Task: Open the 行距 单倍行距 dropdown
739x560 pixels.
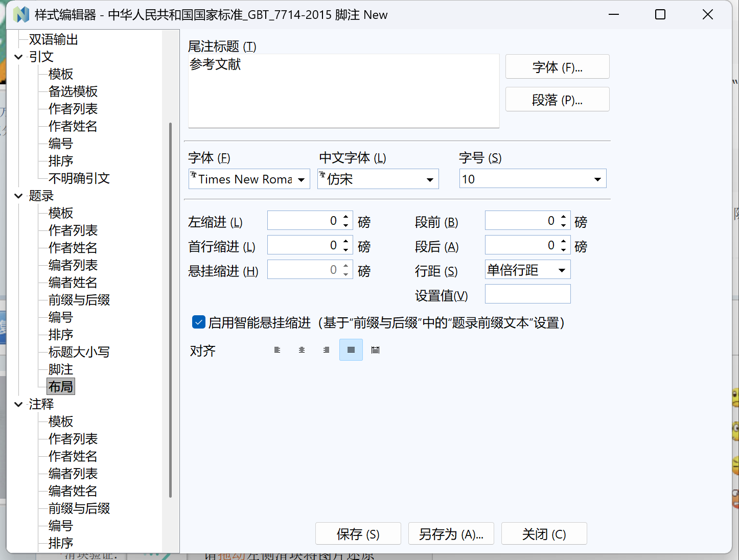Action: 562,270
